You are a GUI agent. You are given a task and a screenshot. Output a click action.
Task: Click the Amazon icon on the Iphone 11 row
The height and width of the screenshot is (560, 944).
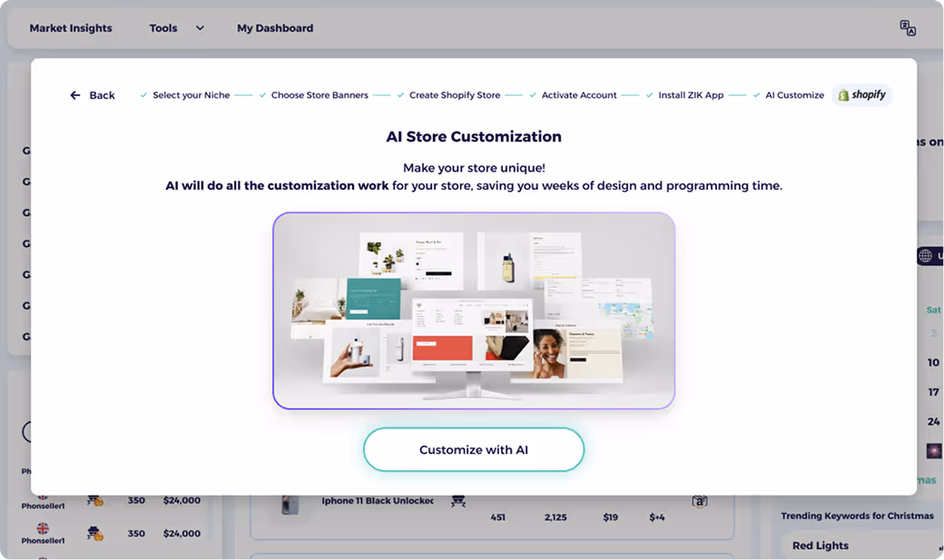pos(700,500)
